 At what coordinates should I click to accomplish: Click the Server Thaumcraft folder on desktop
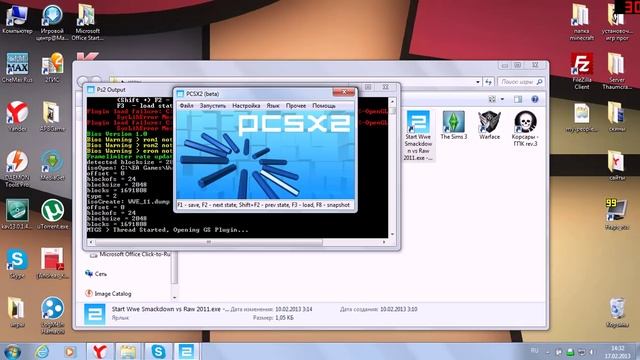click(x=617, y=71)
